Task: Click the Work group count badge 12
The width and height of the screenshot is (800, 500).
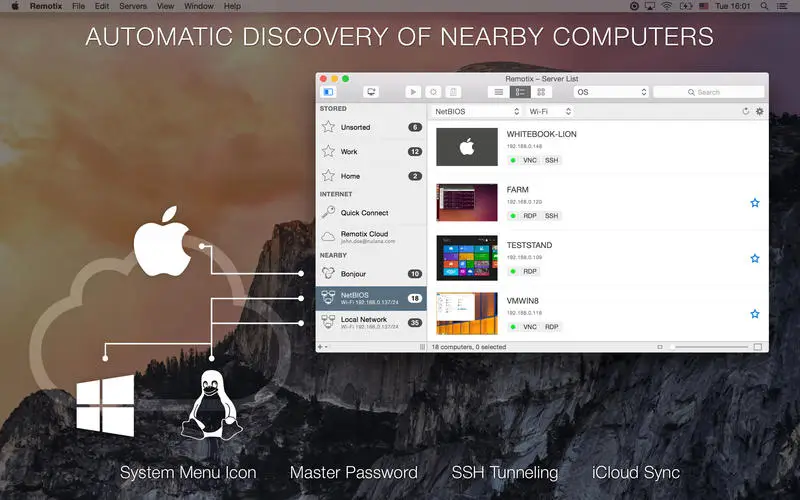Action: (x=415, y=152)
